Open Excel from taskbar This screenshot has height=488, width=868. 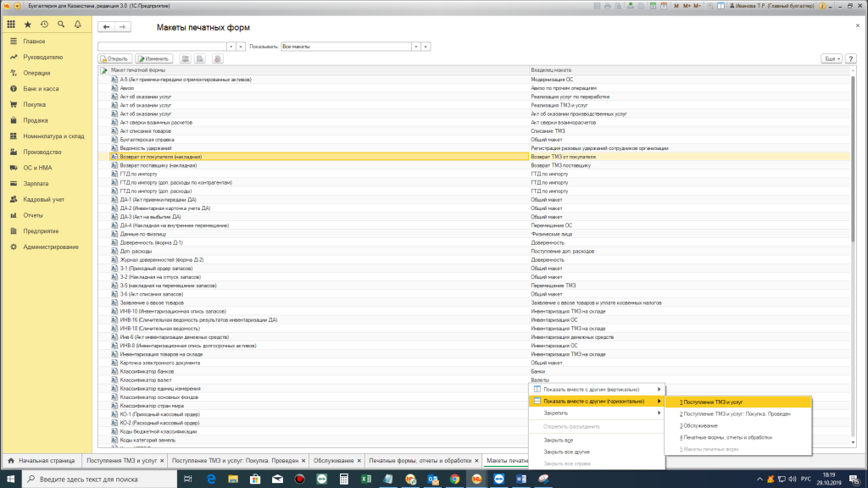366,479
